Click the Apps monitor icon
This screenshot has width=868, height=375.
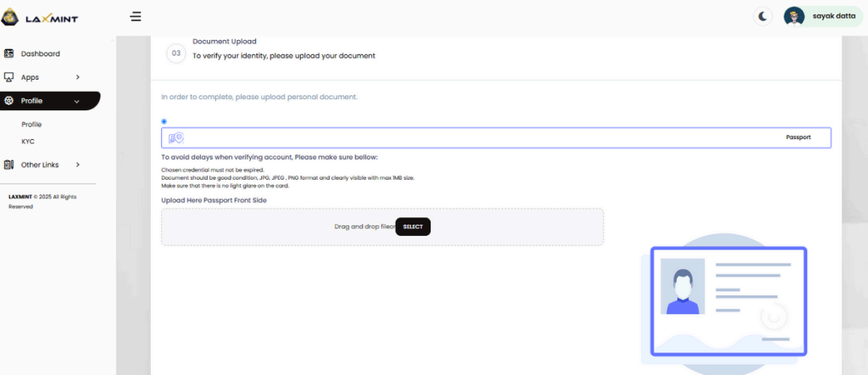point(9,77)
